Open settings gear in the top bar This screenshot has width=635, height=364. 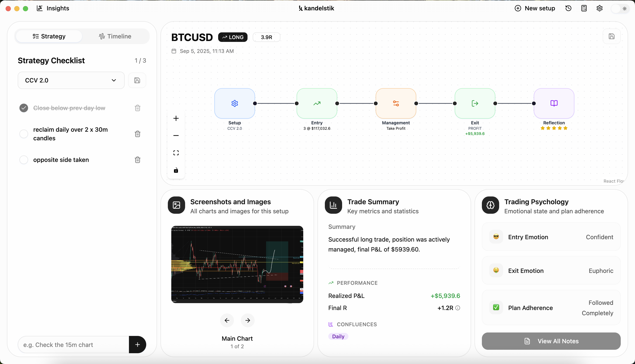pyautogui.click(x=599, y=8)
